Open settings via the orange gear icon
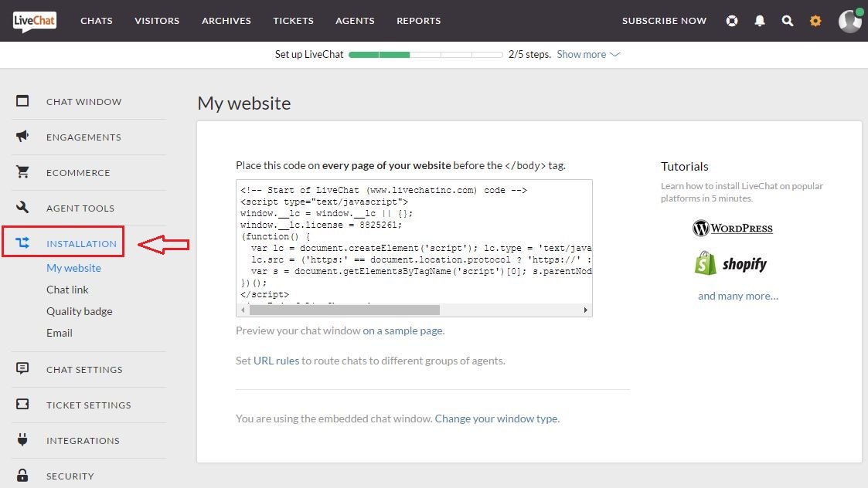Viewport: 868px width, 488px height. (x=815, y=21)
